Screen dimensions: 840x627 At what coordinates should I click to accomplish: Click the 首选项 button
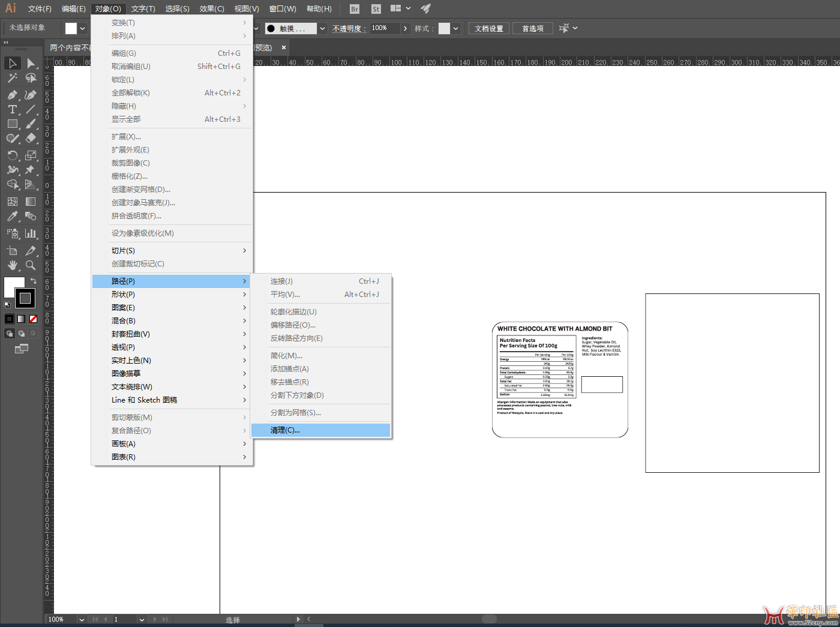533,28
